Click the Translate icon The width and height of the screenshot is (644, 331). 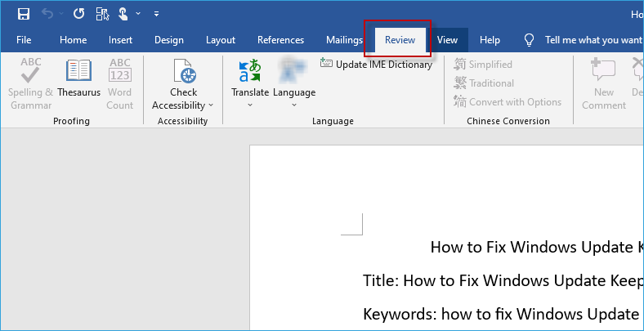pyautogui.click(x=250, y=70)
